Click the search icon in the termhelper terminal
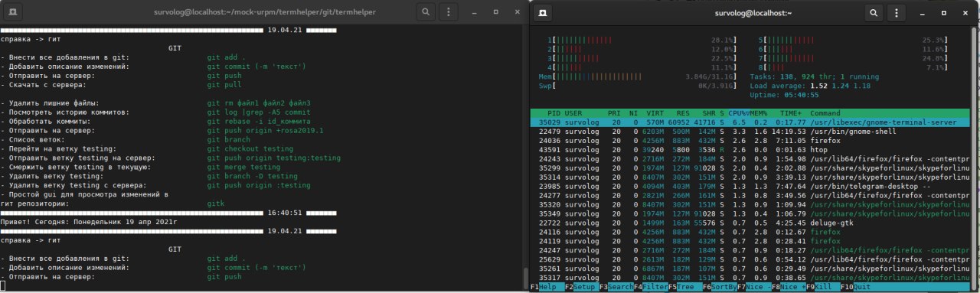This screenshot has height=293, width=980. click(426, 12)
